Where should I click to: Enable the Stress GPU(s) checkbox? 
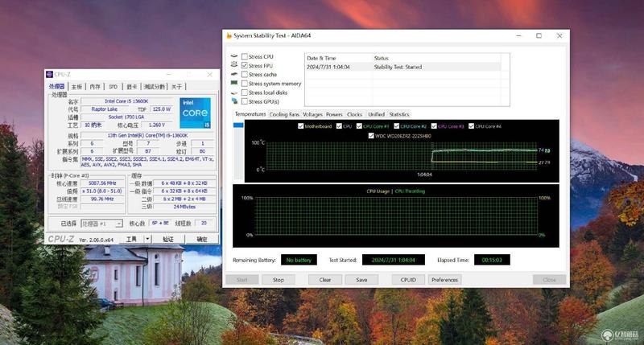point(245,101)
